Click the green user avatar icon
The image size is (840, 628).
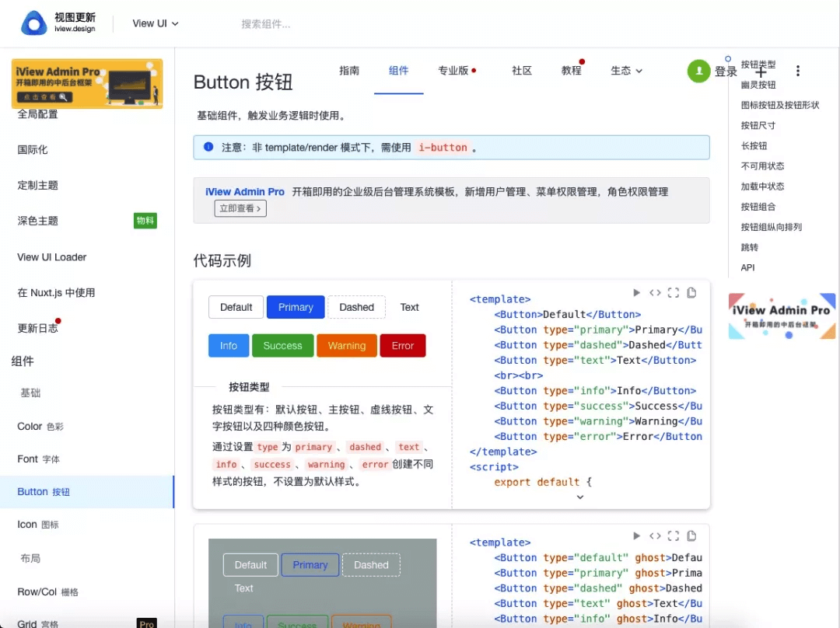698,71
